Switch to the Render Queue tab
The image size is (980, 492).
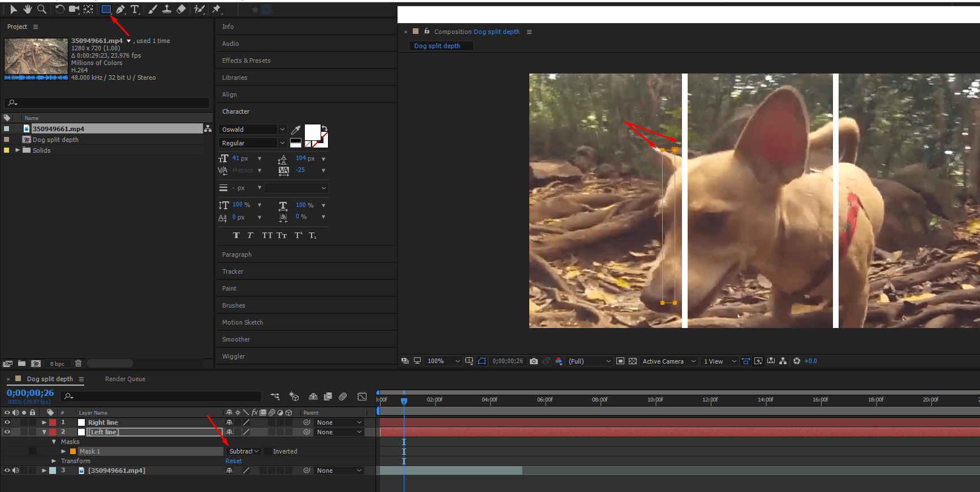point(125,379)
